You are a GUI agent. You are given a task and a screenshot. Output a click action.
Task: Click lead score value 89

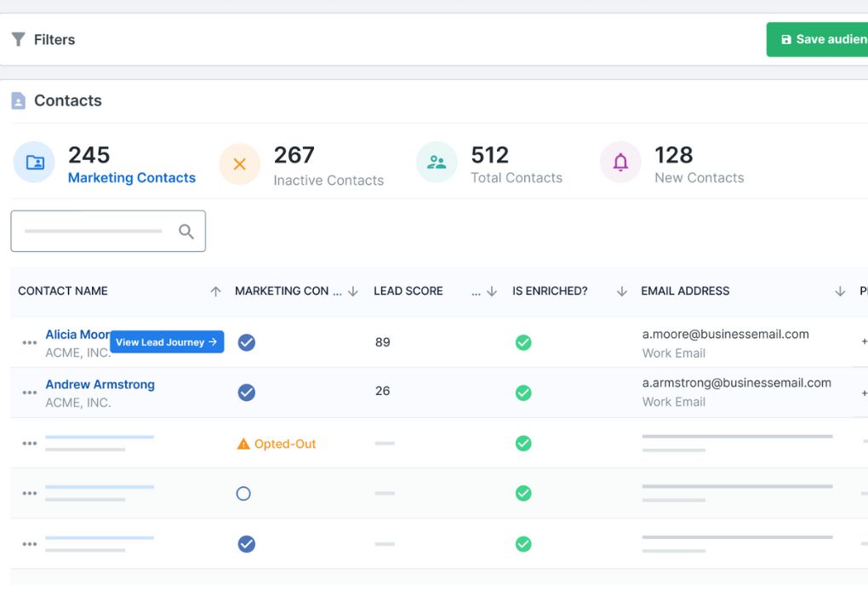point(383,342)
